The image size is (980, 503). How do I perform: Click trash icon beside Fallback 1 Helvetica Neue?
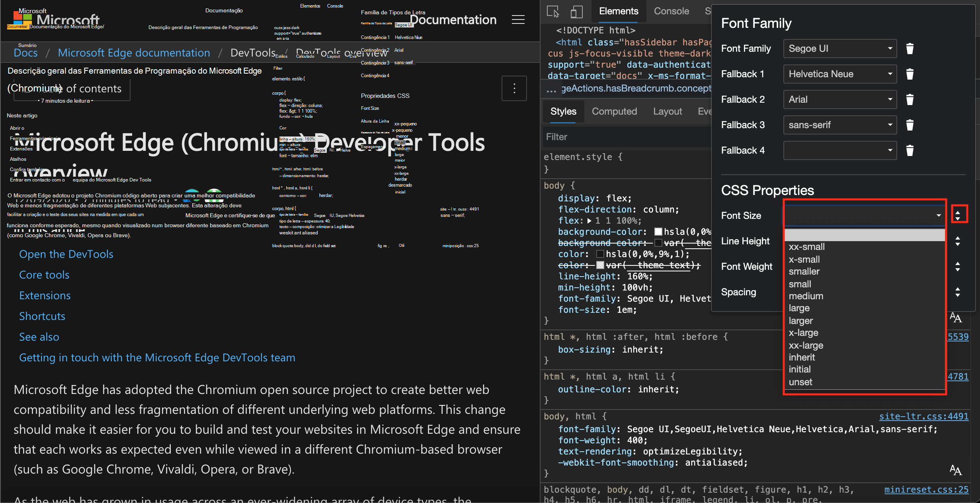click(x=910, y=74)
